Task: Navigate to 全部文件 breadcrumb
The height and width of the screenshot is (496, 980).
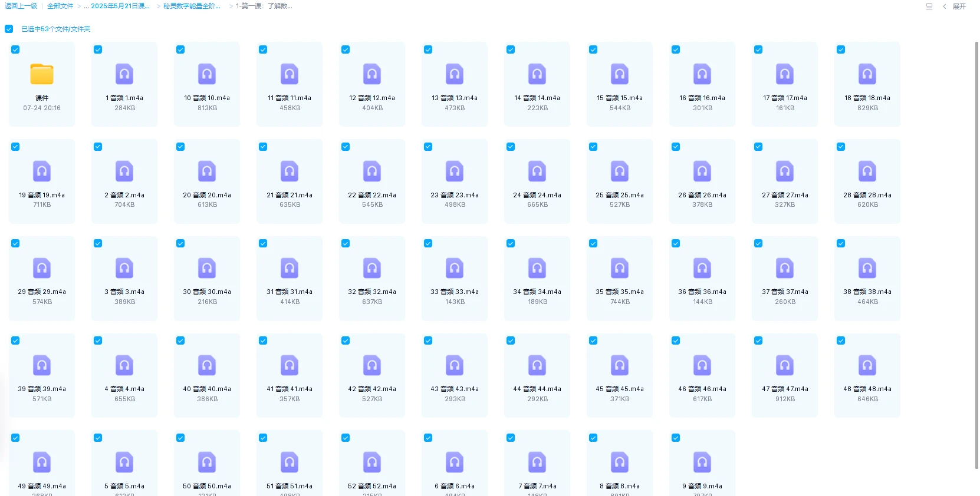Action: (60, 6)
